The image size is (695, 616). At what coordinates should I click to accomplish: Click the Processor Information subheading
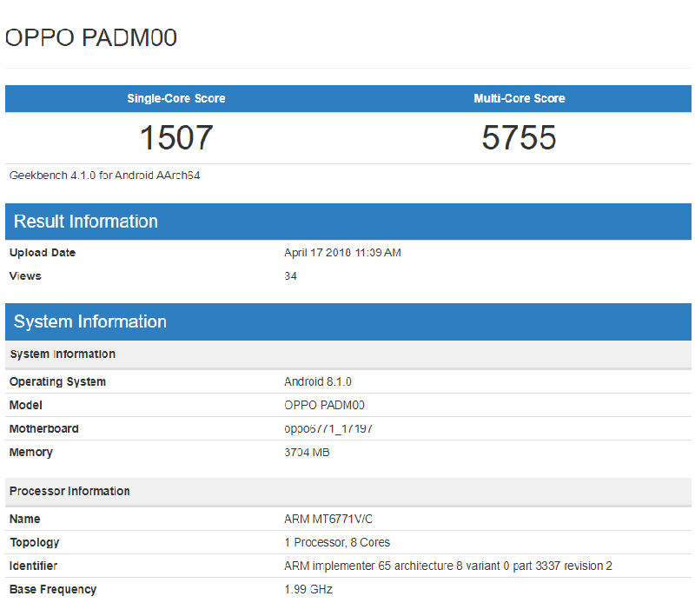[69, 491]
